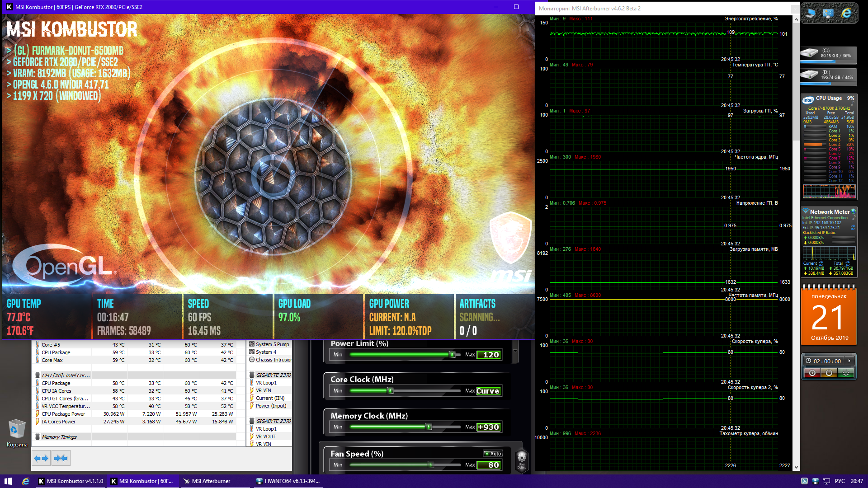Toggle the Auto fan speed button
Screen dimensions: 868x488
click(493, 453)
